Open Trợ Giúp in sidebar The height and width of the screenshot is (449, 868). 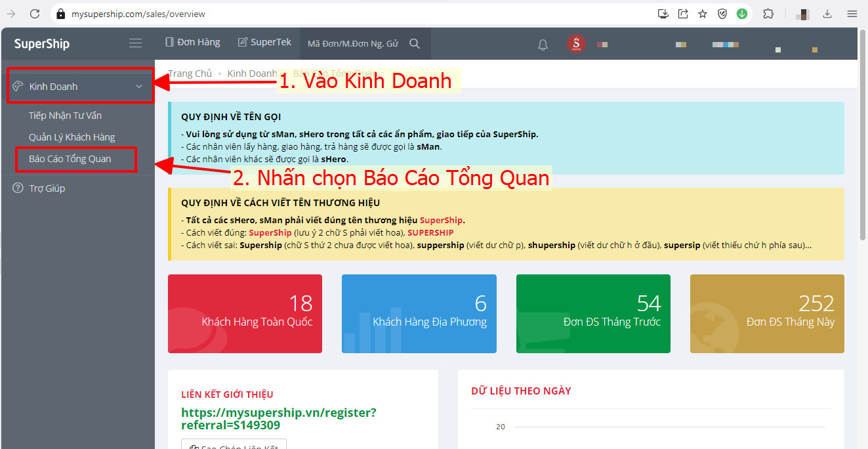tap(47, 188)
